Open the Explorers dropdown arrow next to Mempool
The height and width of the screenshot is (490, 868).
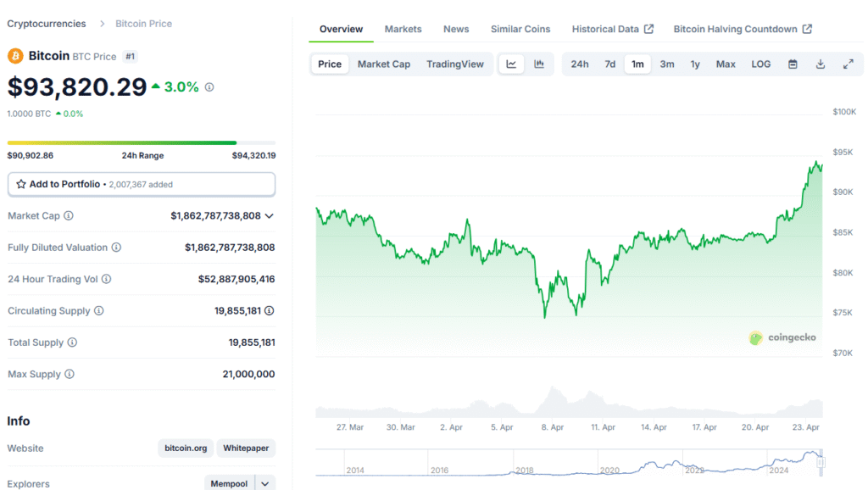coord(265,484)
